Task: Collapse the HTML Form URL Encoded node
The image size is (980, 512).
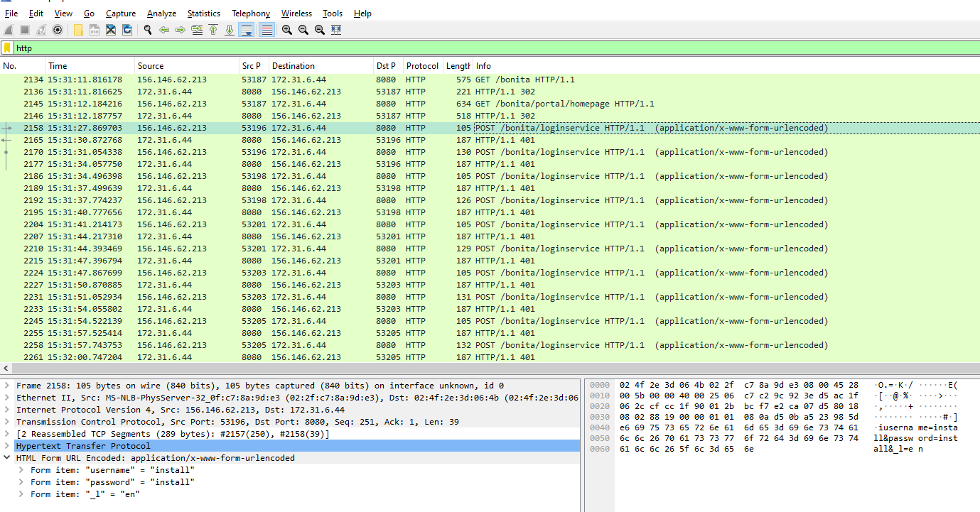Action: 7,458
